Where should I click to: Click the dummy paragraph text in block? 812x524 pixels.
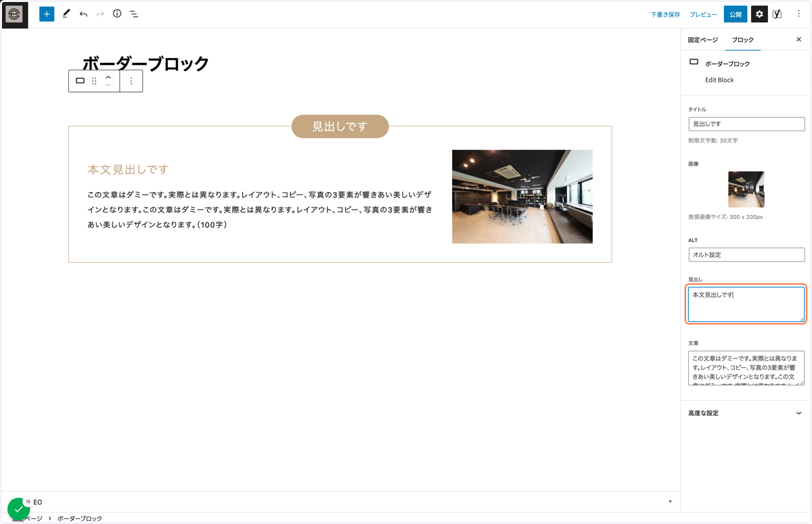pyautogui.click(x=260, y=210)
